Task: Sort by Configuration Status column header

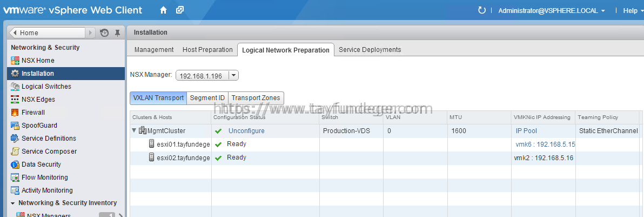Action: point(265,117)
